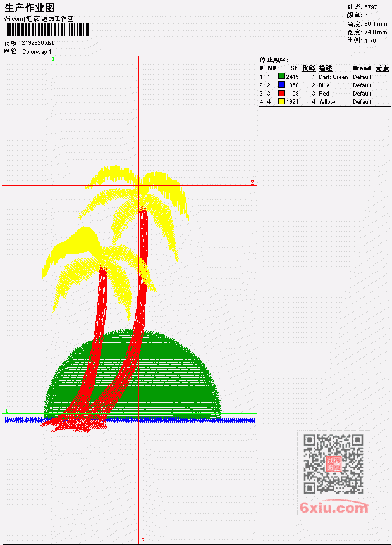Click the width value '74.8 mm'
The height and width of the screenshot is (545, 392).
point(376,32)
